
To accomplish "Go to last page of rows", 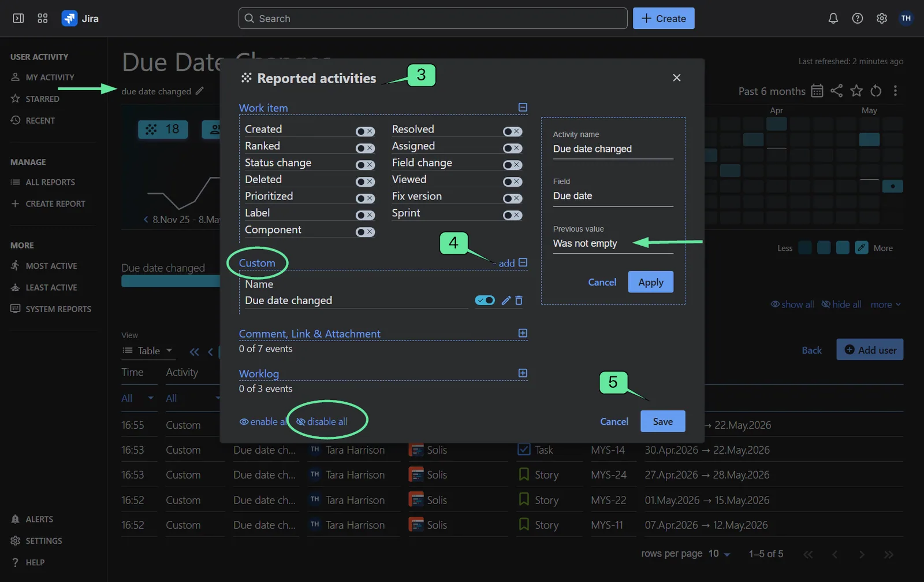I will 889,554.
